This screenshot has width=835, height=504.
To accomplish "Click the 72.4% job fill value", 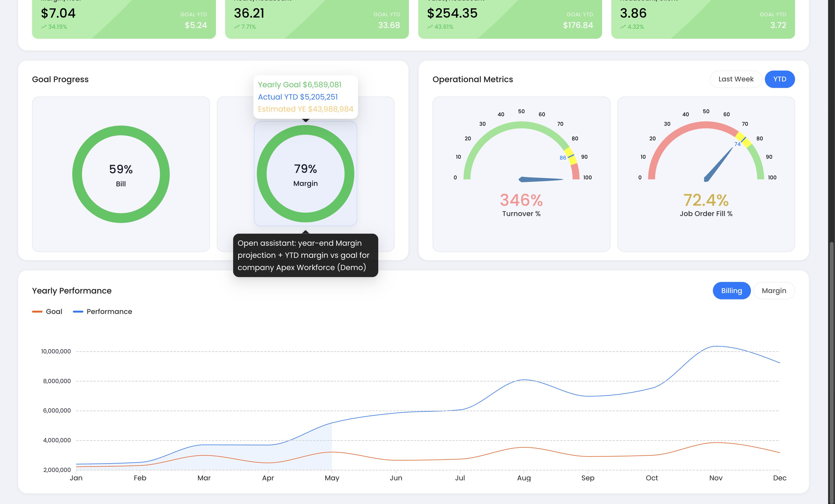I will (x=706, y=200).
